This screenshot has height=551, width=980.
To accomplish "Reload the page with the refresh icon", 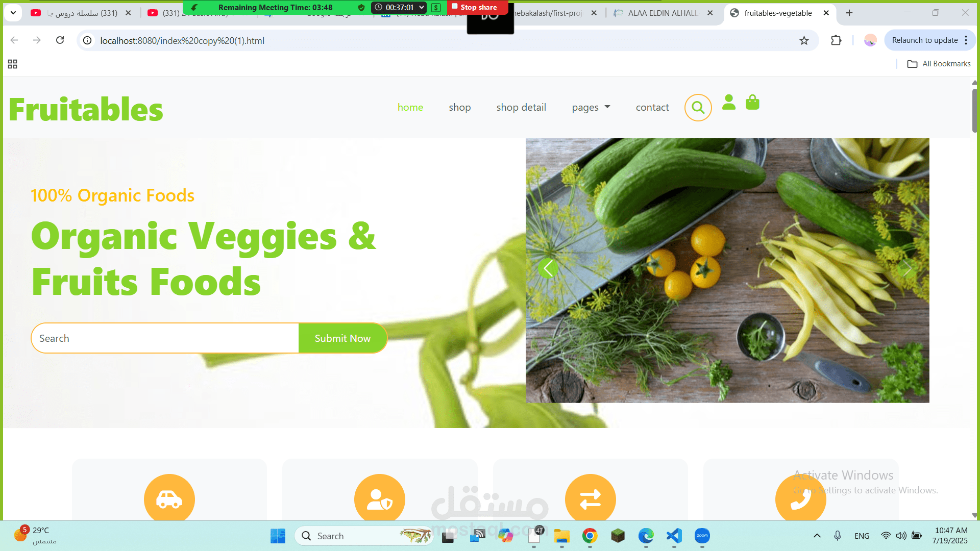I will [x=60, y=40].
